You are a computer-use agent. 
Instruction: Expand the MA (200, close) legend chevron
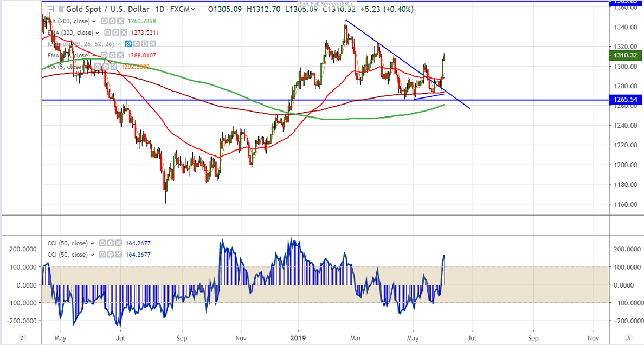(94, 21)
